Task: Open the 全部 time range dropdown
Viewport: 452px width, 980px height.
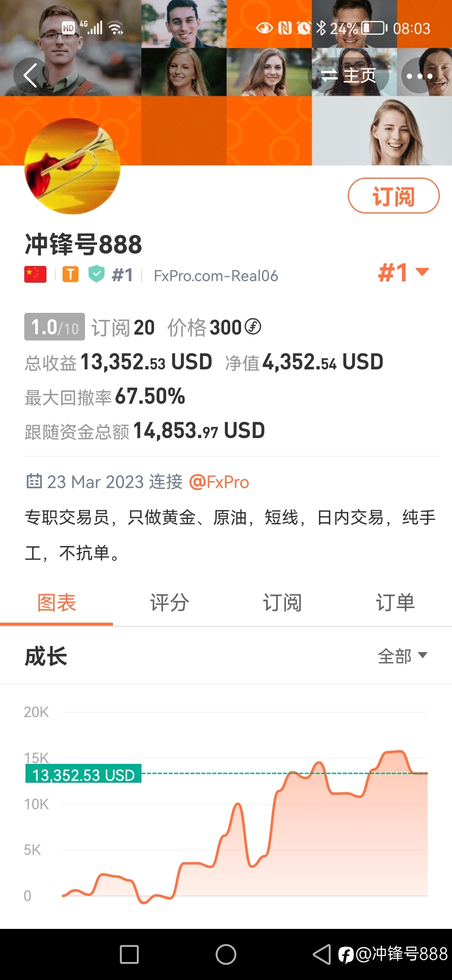Action: (x=403, y=656)
